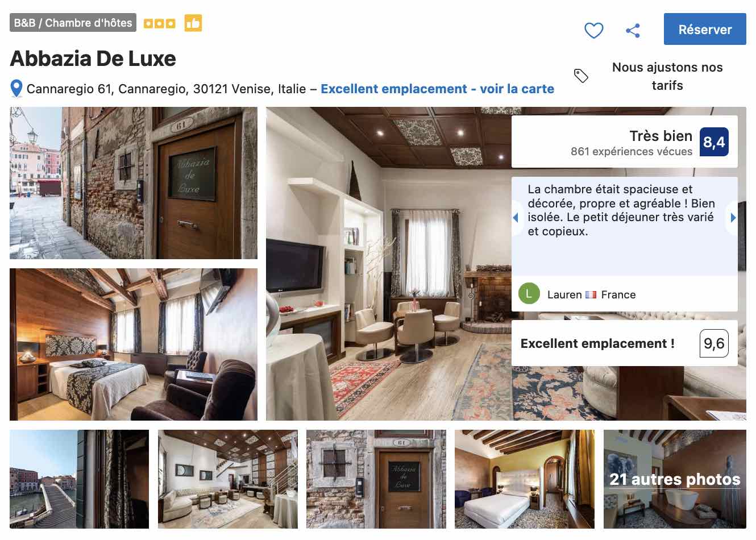Click the yellow thumbs-up badge icon
The image size is (756, 540).
coord(193,23)
